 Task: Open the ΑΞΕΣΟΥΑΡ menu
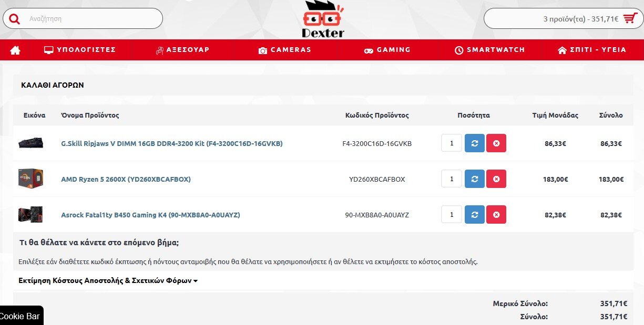183,50
